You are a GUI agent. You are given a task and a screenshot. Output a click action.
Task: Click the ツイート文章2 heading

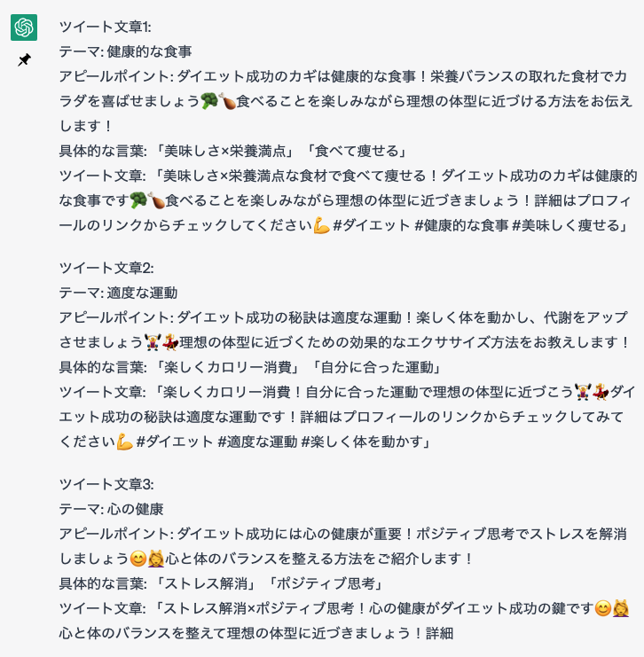click(x=106, y=268)
